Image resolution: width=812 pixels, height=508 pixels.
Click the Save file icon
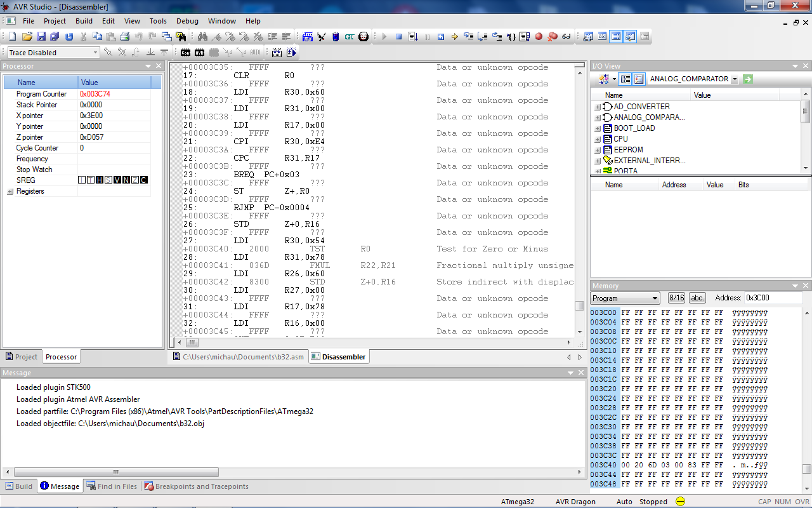(41, 37)
